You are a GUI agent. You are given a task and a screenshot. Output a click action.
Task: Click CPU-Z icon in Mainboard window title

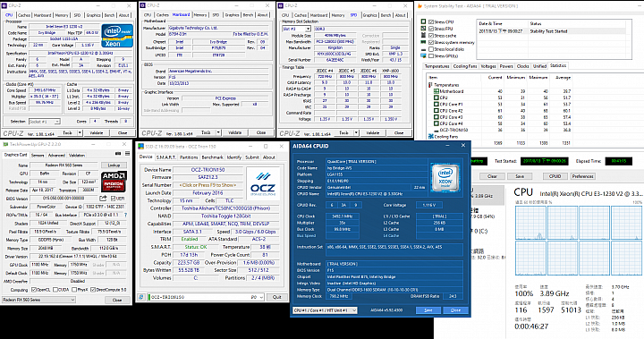coord(142,5)
